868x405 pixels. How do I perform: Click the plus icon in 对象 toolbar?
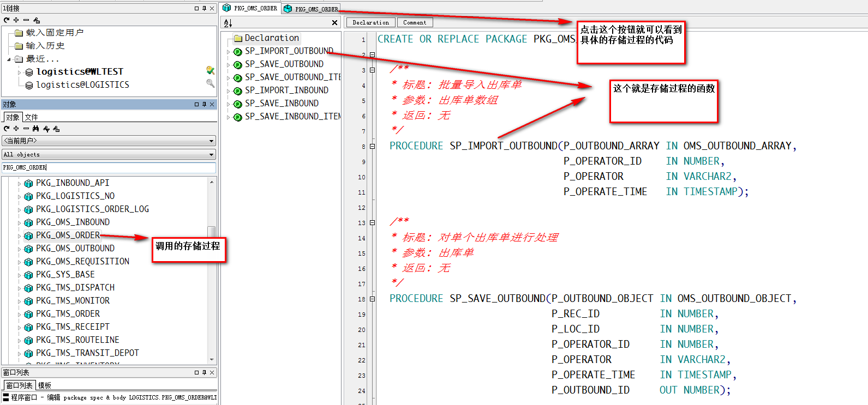tap(16, 129)
